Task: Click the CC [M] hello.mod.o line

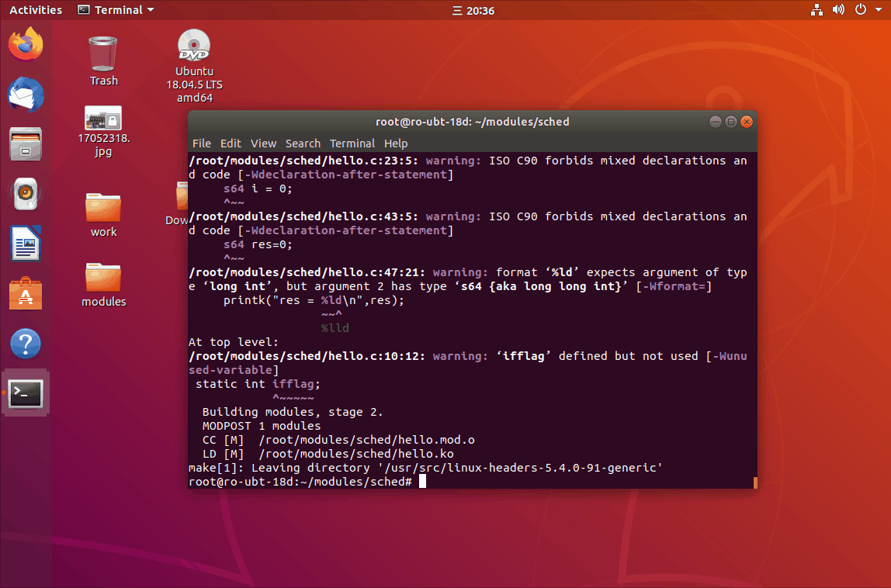Action: point(338,440)
